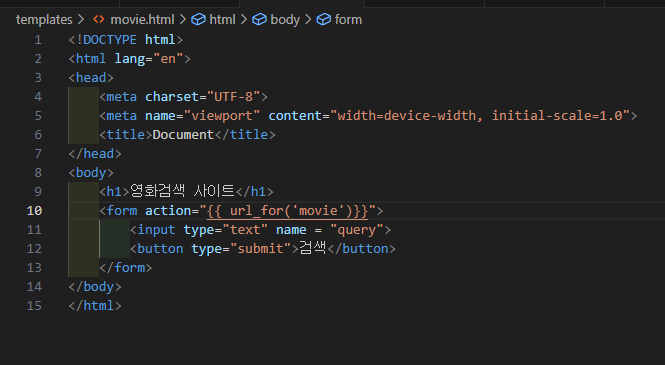Click line number 12 in the gutter
This screenshot has width=665, height=365.
point(34,248)
